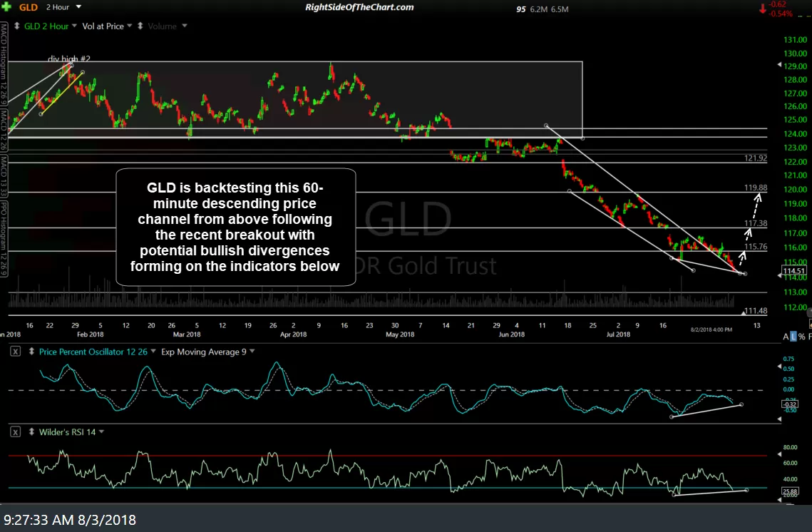Click the Exp Moving Average 9 label

coord(203,352)
